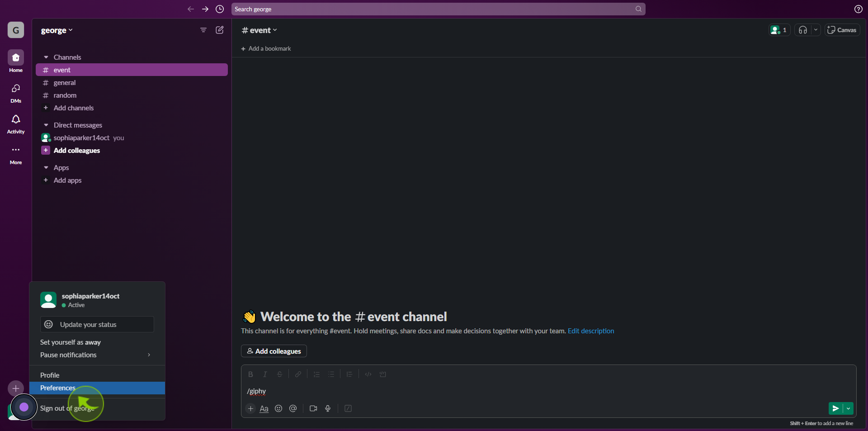Click the Edit description link
868x431 pixels.
[591, 331]
